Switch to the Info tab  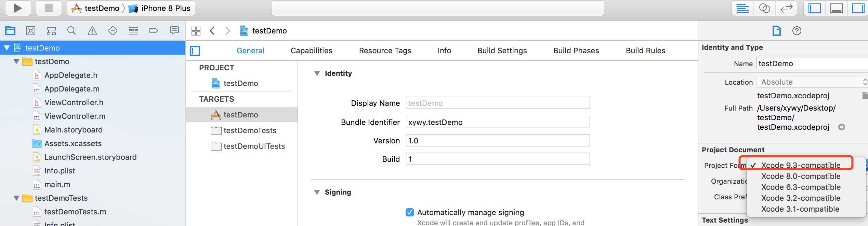(x=444, y=51)
